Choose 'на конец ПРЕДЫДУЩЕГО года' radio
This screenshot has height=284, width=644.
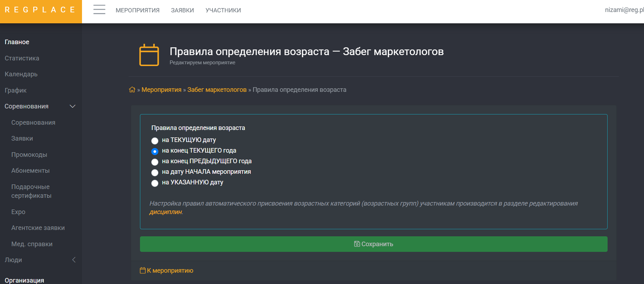pyautogui.click(x=155, y=162)
